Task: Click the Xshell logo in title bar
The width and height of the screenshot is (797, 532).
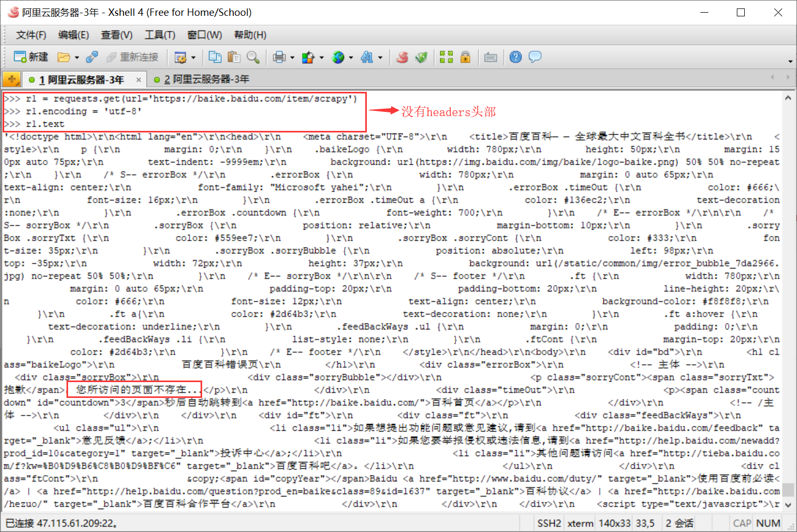Action: tap(13, 12)
